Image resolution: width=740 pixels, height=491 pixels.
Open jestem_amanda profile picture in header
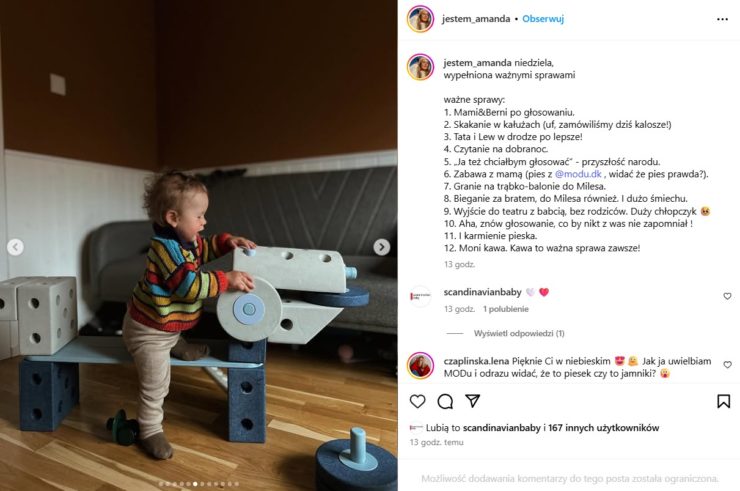(420, 19)
